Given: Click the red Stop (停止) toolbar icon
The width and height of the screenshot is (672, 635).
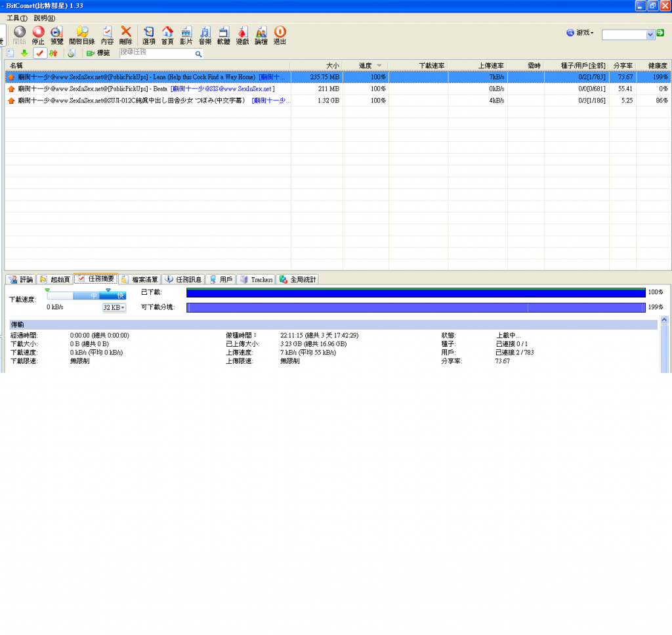Looking at the screenshot, I should tap(38, 32).
